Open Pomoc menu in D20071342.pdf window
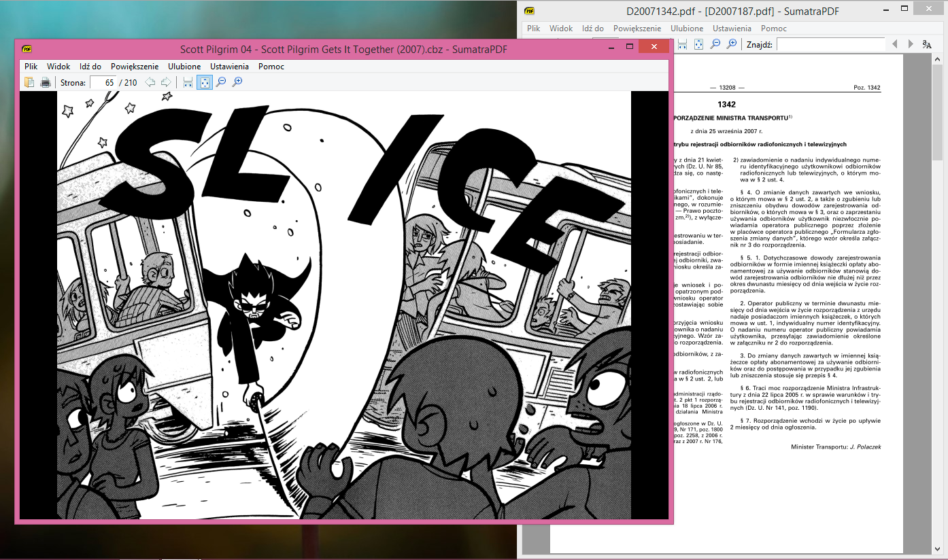 pos(774,29)
